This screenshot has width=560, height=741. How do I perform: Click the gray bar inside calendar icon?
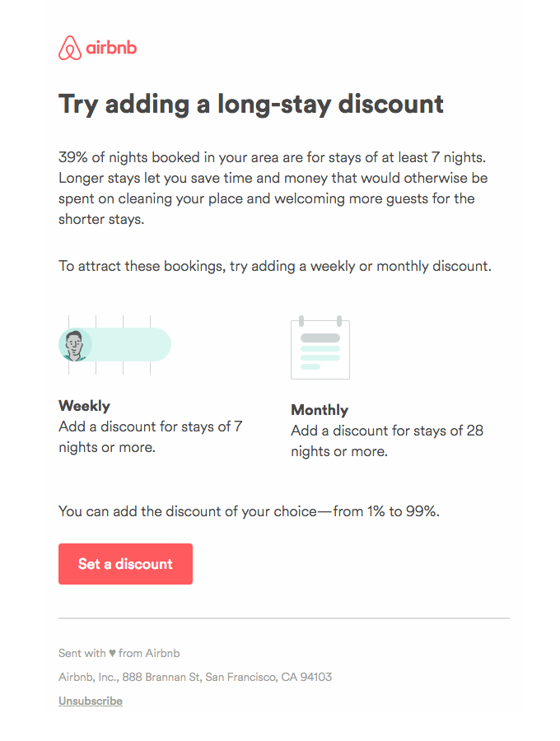click(x=320, y=338)
